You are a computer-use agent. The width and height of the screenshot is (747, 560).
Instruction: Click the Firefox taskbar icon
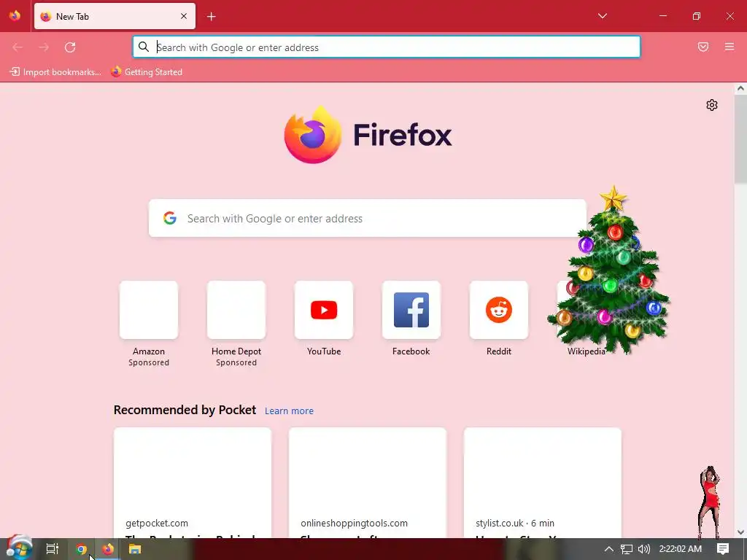pos(108,549)
